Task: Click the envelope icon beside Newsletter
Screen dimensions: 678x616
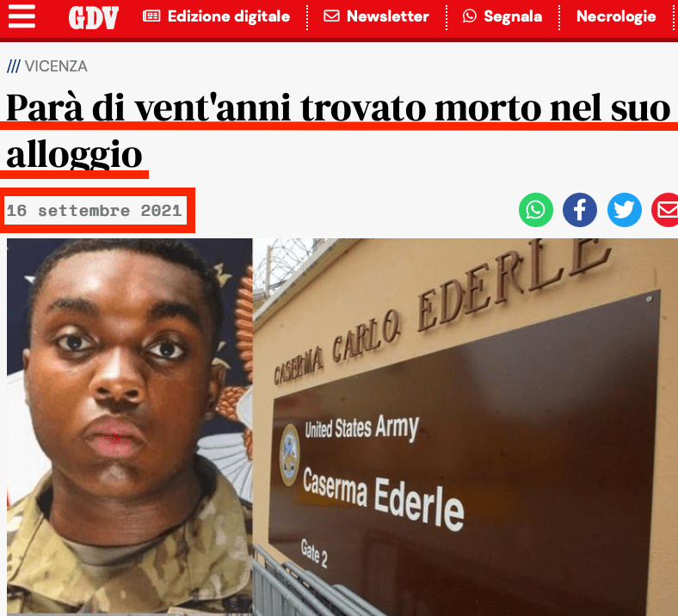Action: (331, 16)
